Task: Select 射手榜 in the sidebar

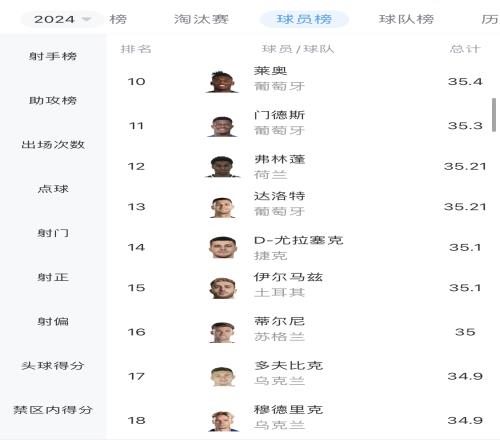Action: tap(53, 56)
